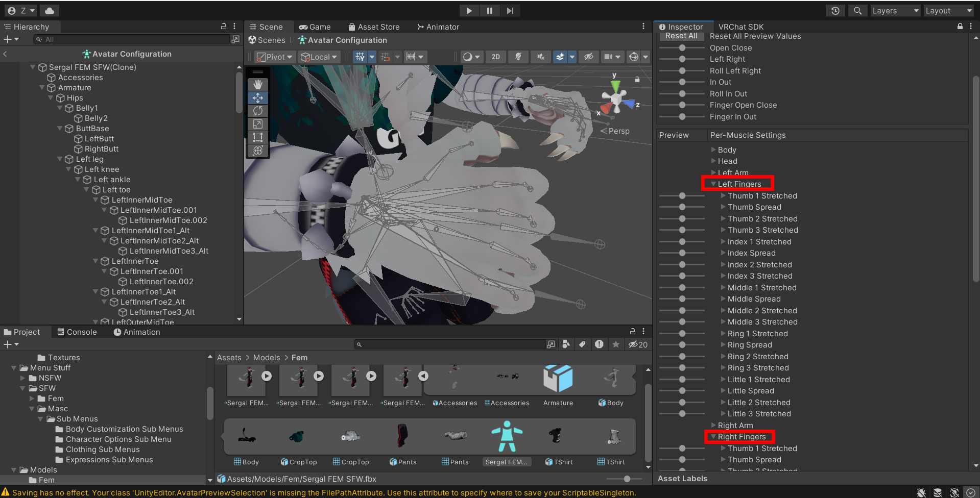The image size is (980, 498).
Task: Click the Search by Label tag icon
Action: [x=582, y=344]
